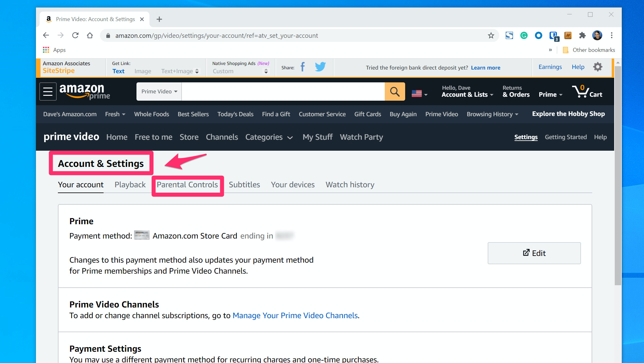Expand the Categories dropdown in Prime Video
Screen dimensions: 644x363
pos(269,137)
